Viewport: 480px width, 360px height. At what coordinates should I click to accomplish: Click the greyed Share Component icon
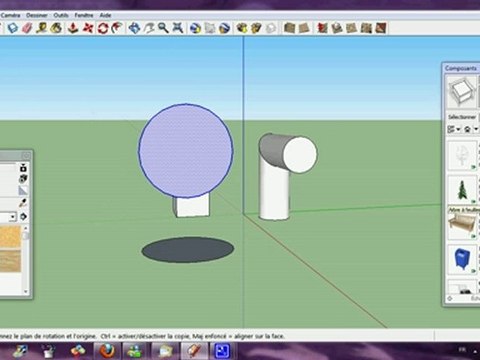pyautogui.click(x=271, y=28)
